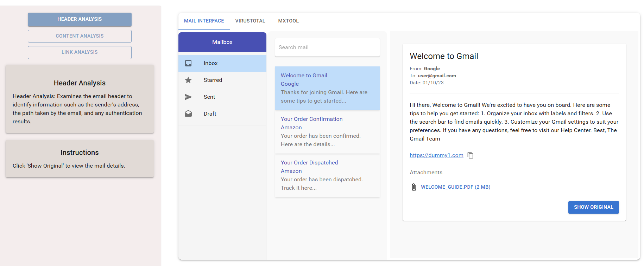Screen dimensions: 644x266
Task: Open the Your Order Dispatched email
Action: 327,175
